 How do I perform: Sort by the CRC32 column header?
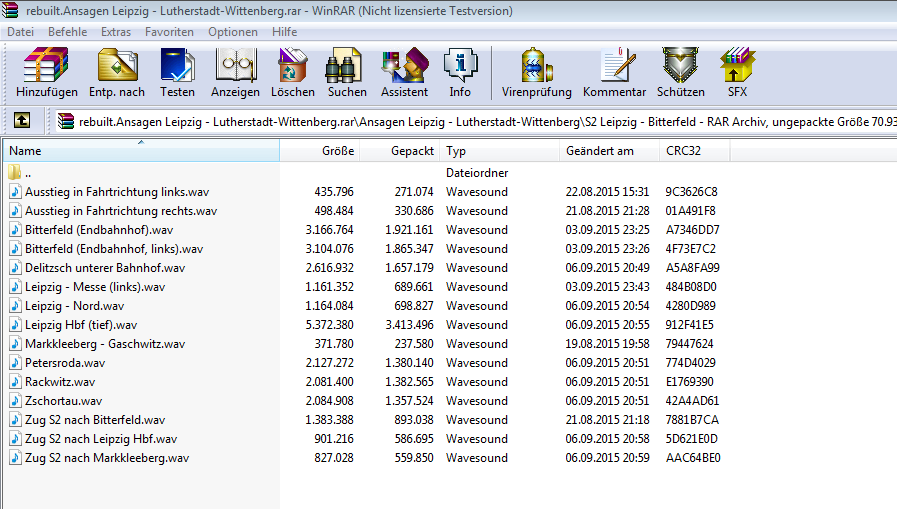pos(694,151)
